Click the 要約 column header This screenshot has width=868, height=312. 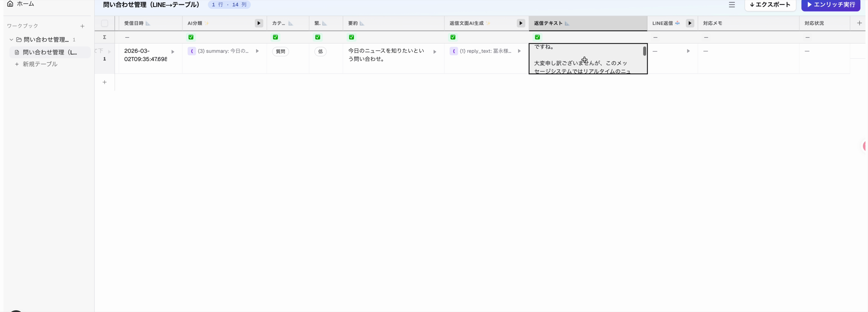pyautogui.click(x=353, y=23)
